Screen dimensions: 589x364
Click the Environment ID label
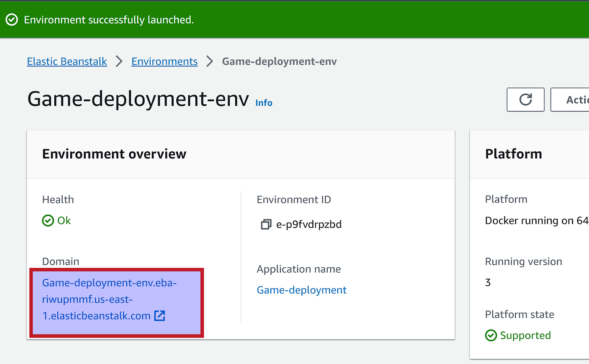(x=294, y=200)
